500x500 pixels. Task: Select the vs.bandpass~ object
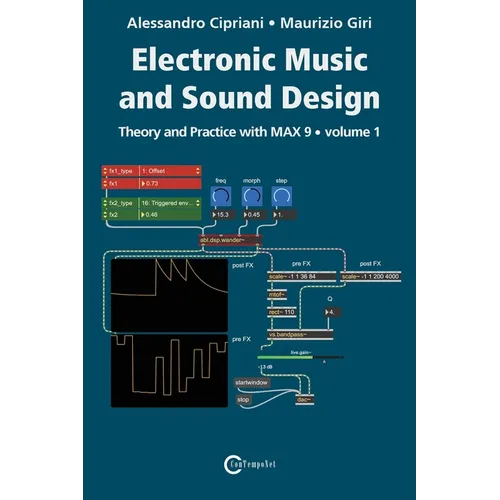[300, 335]
